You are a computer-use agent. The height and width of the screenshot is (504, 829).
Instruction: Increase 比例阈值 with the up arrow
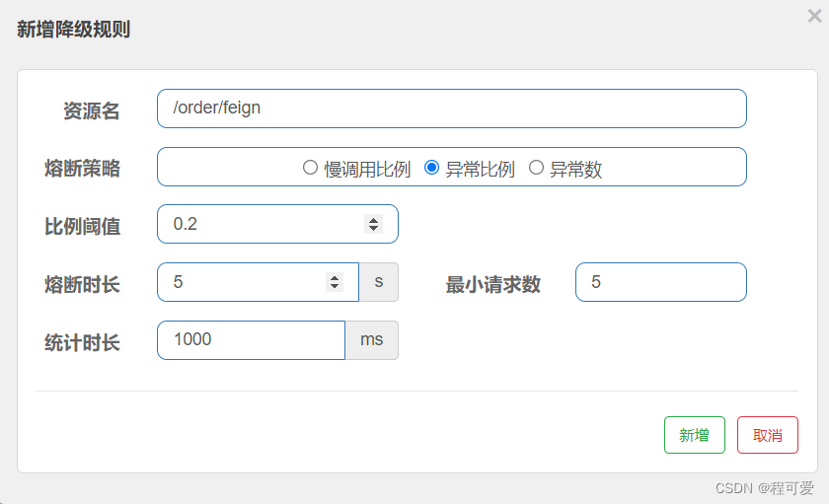pyautogui.click(x=373, y=220)
